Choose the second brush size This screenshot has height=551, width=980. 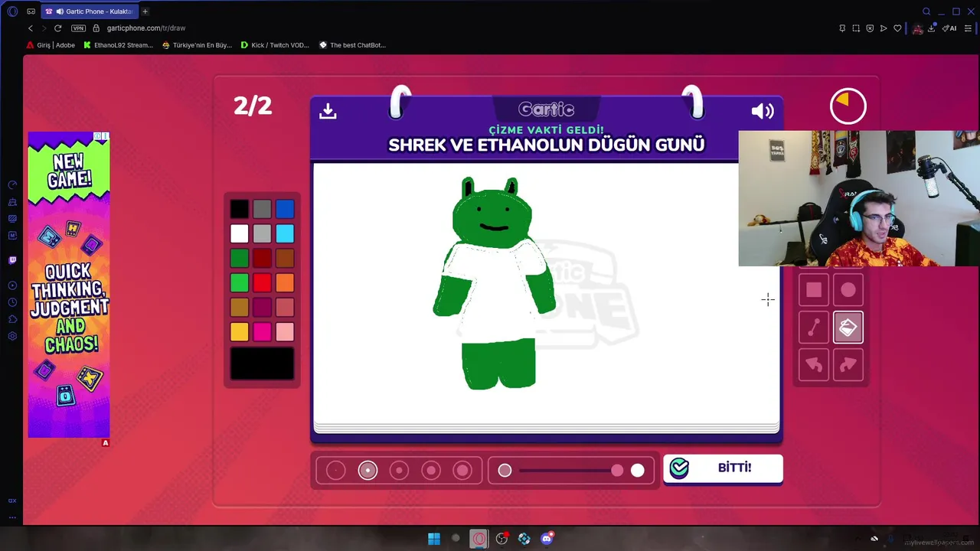[367, 471]
